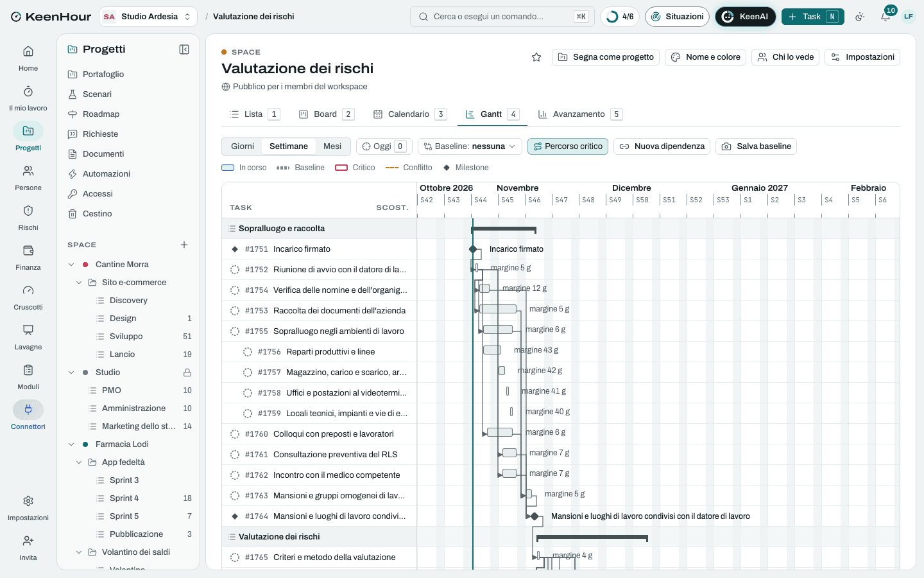Viewport: 924px width, 578px height.
Task: Open Home in the left sidebar
Action: pyautogui.click(x=28, y=58)
